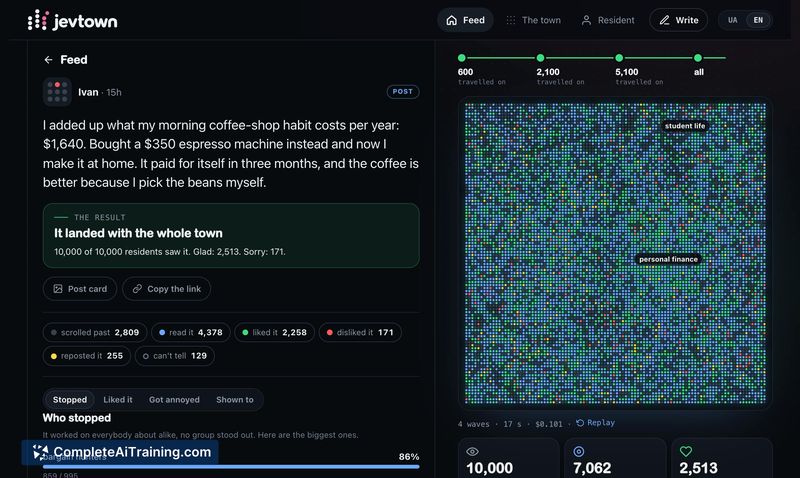Click the Post card button
The width and height of the screenshot is (800, 478).
(x=80, y=289)
